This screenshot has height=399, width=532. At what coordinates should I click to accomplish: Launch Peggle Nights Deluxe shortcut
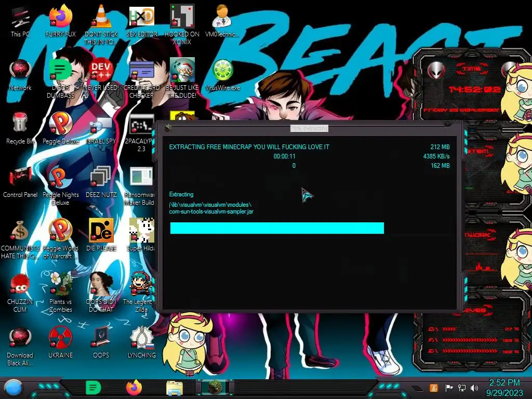[60, 177]
